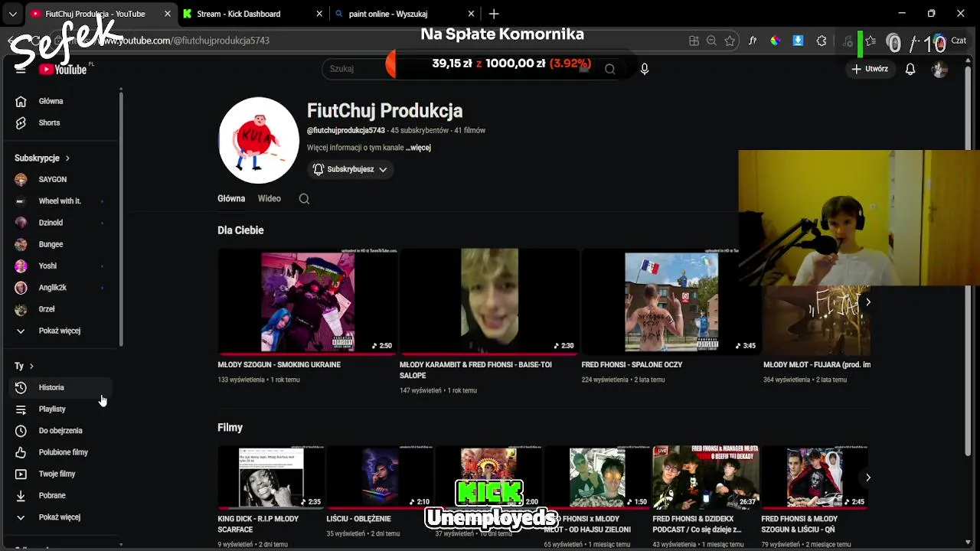Screen dimensions: 980x551
Task: Click the sidebar vertical scrollbar
Action: coord(121,218)
